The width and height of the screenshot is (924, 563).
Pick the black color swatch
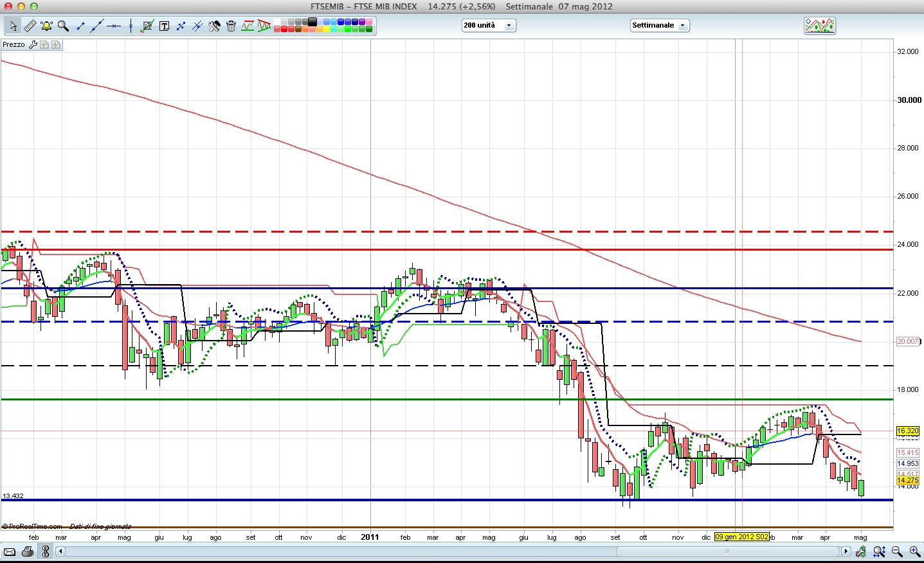pos(313,21)
